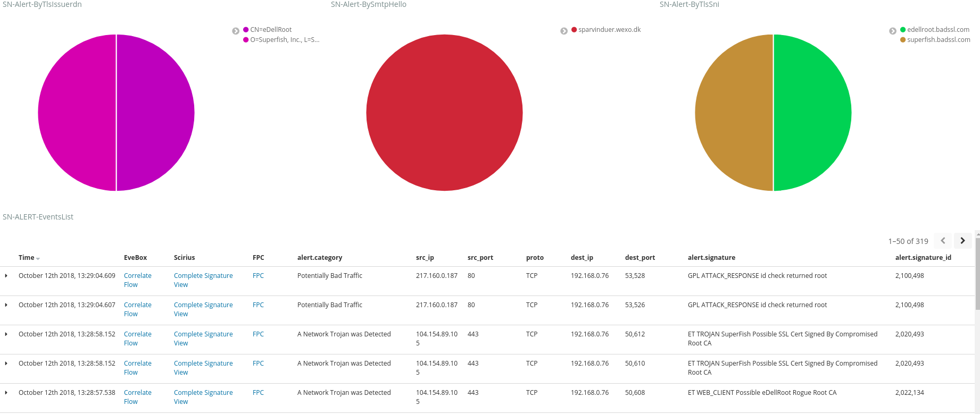980x414 pixels.
Task: Select the superfish.badssl.com legend entry
Action: (x=939, y=40)
